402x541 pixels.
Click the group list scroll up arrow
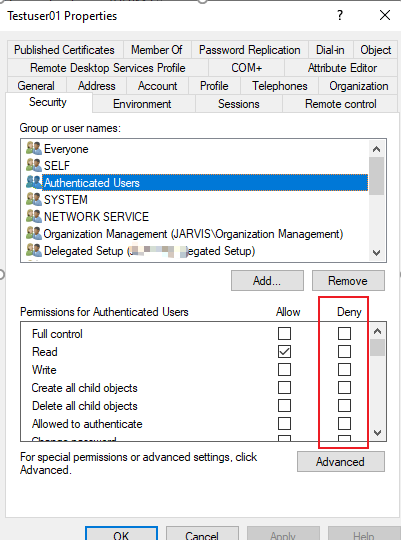(377, 149)
